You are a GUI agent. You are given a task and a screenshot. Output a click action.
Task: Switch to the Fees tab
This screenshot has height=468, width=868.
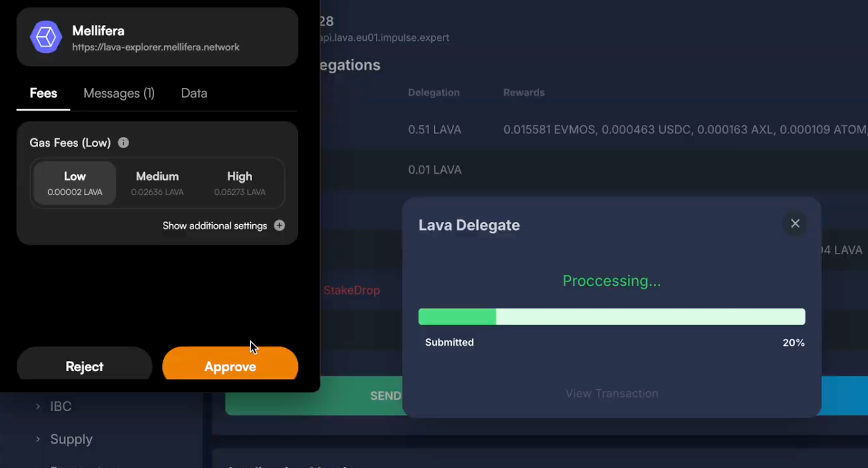pyautogui.click(x=43, y=93)
